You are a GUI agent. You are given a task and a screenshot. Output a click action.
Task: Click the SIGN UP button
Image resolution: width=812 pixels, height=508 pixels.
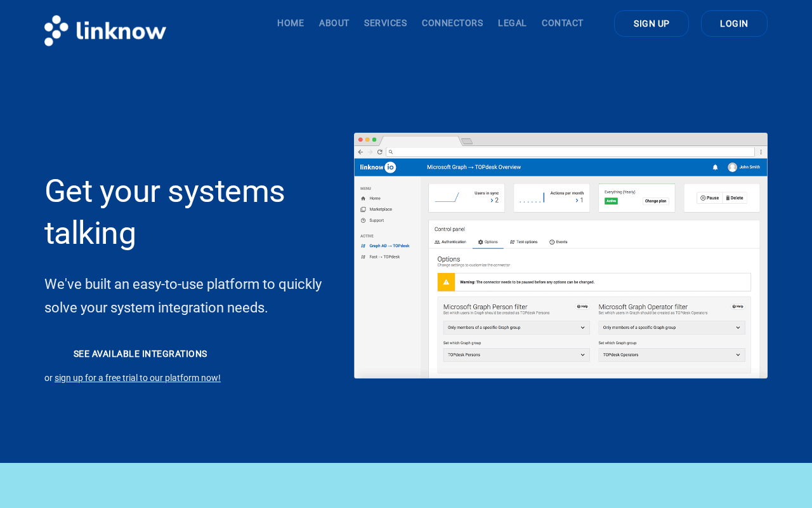click(652, 23)
